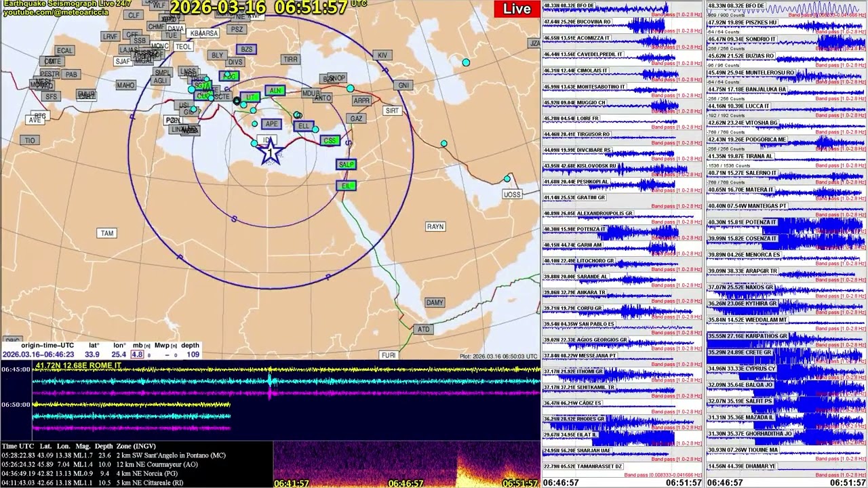The image size is (868, 488).
Task: Click the boxed 4.8 mb magnitude value
Action: tap(137, 354)
